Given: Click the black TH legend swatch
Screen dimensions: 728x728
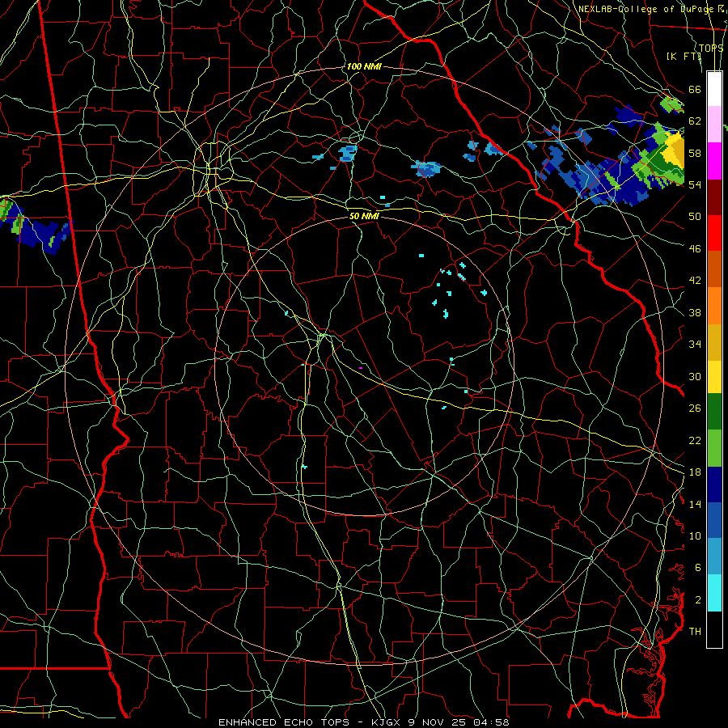Looking at the screenshot, I should [714, 629].
